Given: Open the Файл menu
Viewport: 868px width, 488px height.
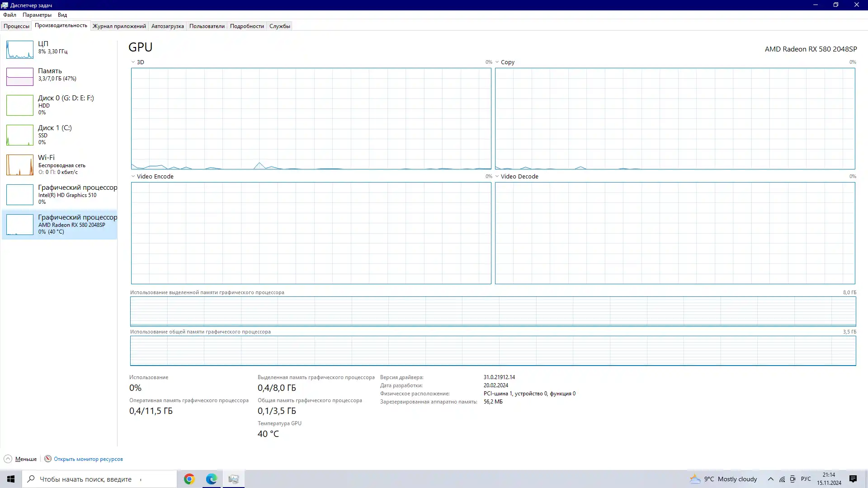Looking at the screenshot, I should pos(9,15).
